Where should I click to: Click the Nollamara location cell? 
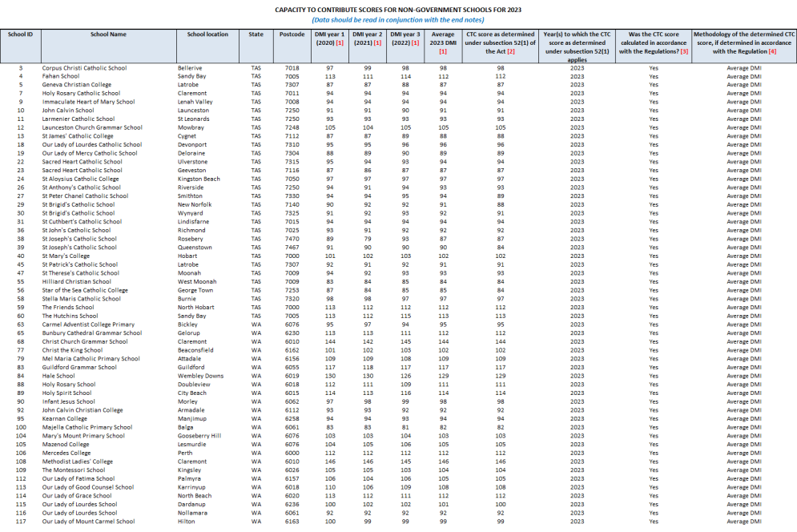192,513
